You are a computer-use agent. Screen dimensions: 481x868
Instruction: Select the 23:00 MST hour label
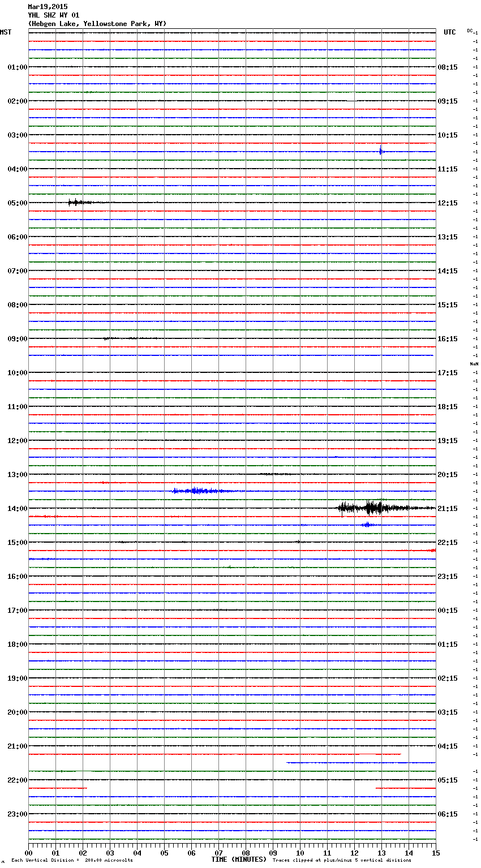click(x=17, y=814)
